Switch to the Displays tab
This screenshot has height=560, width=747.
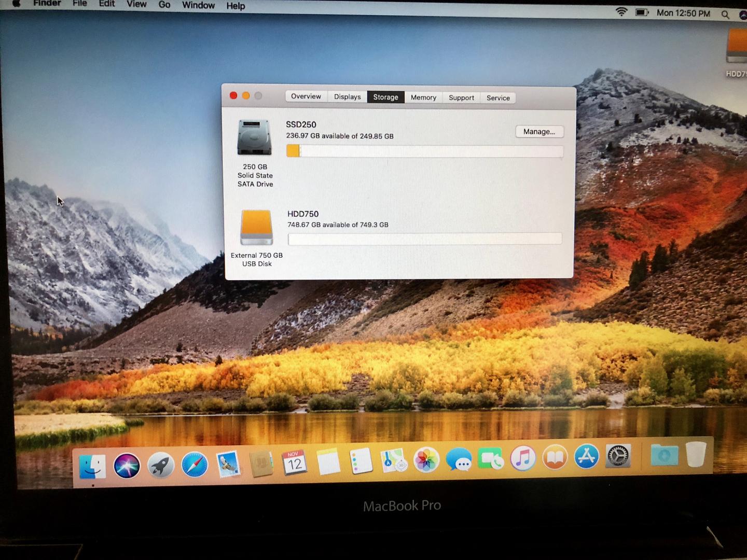pyautogui.click(x=348, y=97)
